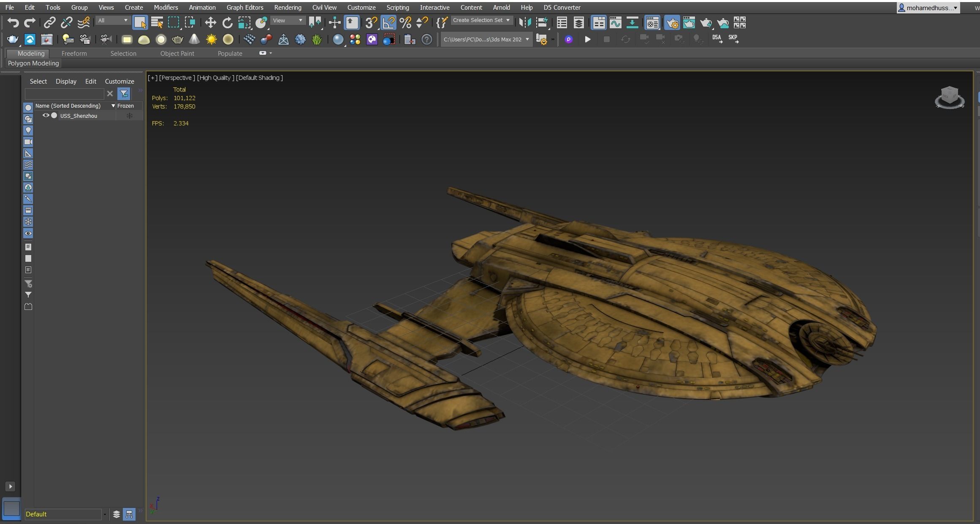This screenshot has width=980, height=524.
Task: Switch to the Populate ribbon tab
Action: click(x=230, y=54)
